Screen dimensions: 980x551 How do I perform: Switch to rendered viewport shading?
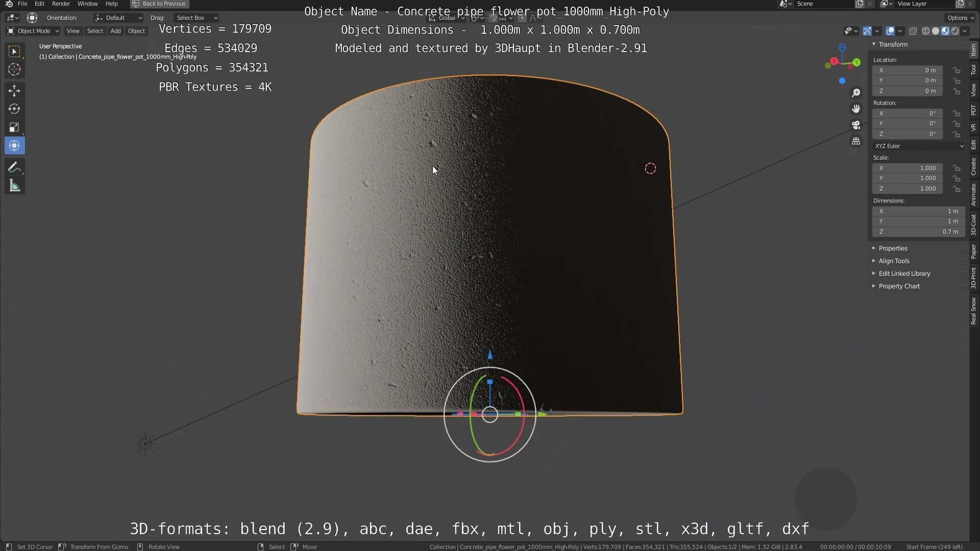click(955, 31)
